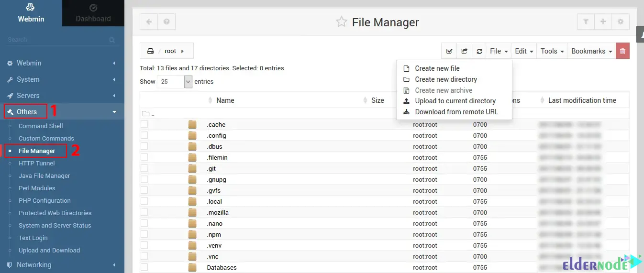Click the Webmin logo icon in sidebar

(31, 8)
